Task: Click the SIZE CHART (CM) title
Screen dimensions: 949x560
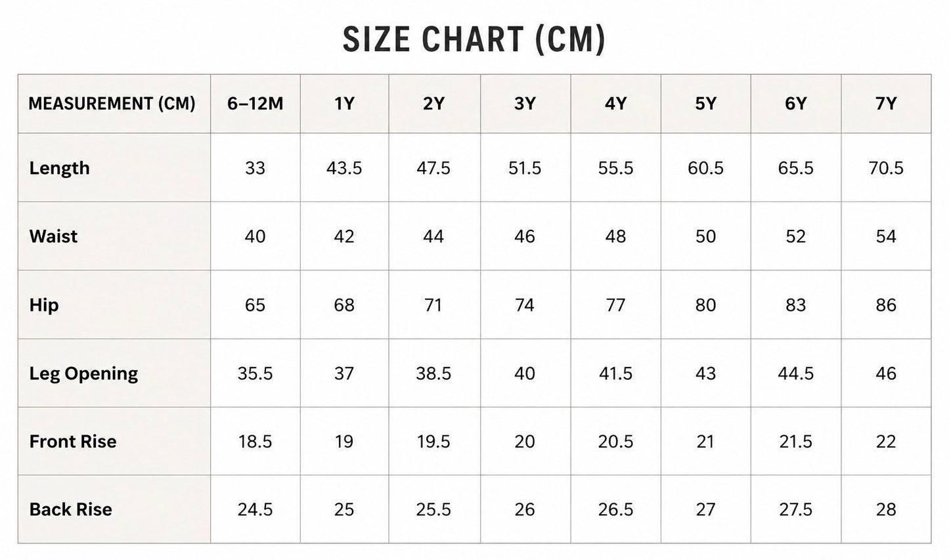Action: pos(474,39)
